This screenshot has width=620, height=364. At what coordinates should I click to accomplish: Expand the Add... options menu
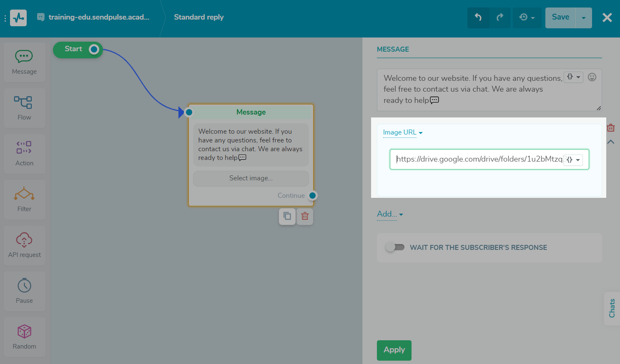(x=389, y=214)
